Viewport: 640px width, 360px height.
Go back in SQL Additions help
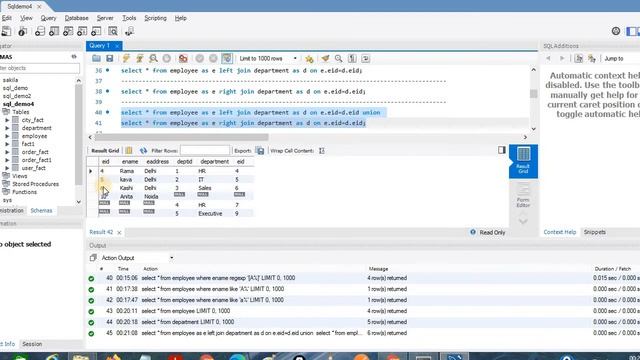[548, 58]
